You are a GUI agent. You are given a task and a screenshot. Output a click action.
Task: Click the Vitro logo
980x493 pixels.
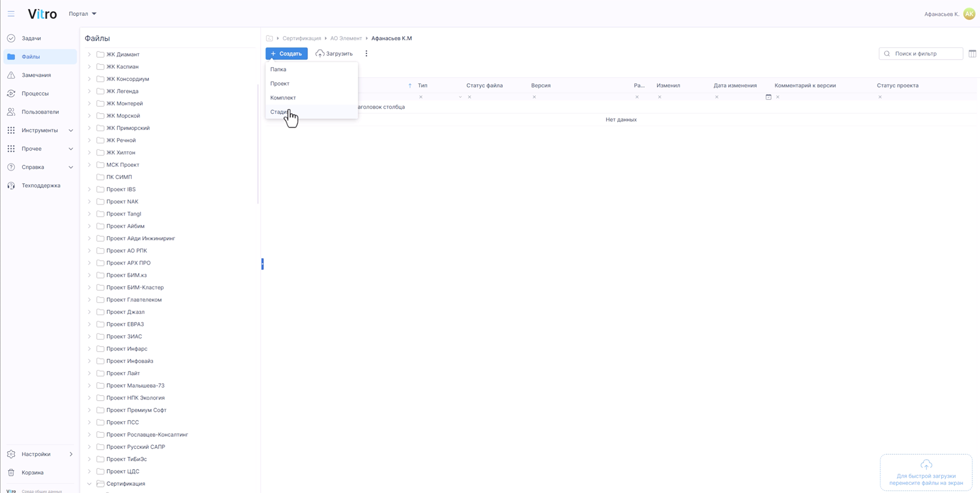(x=42, y=14)
